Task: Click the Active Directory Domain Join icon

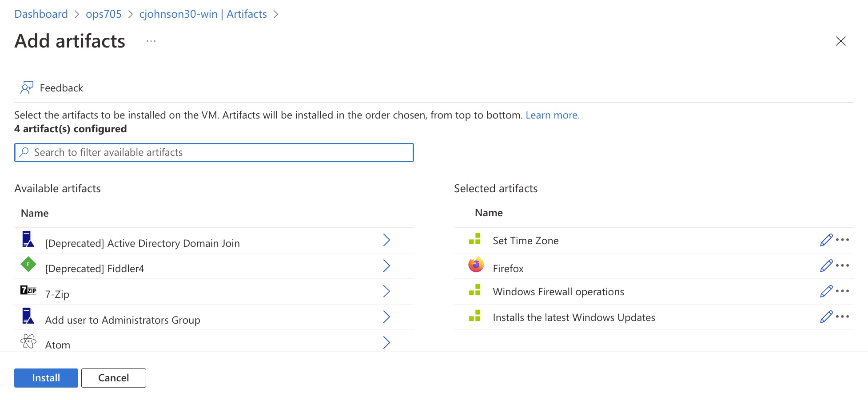Action: click(x=28, y=239)
